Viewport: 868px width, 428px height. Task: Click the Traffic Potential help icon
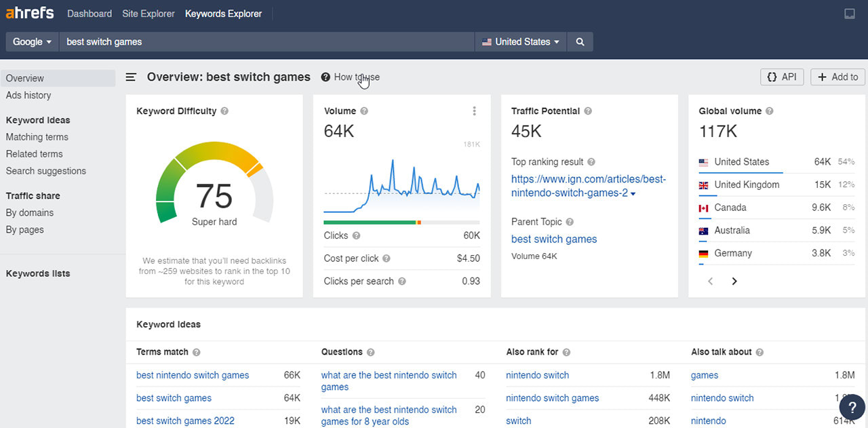587,111
